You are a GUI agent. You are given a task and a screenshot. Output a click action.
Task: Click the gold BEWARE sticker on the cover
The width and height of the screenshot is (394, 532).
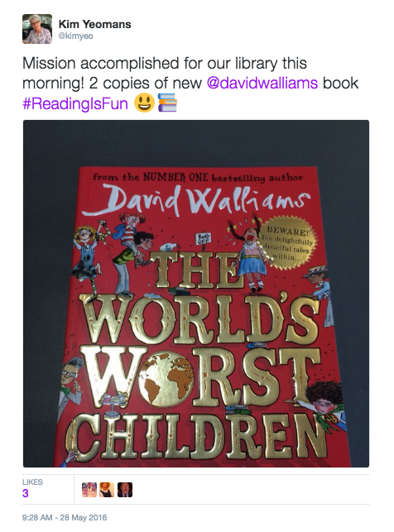[x=286, y=243]
